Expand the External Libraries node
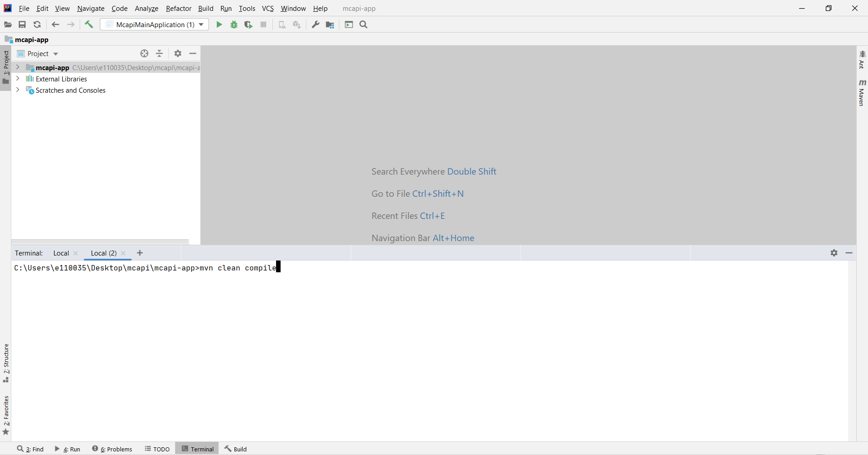 [x=18, y=79]
